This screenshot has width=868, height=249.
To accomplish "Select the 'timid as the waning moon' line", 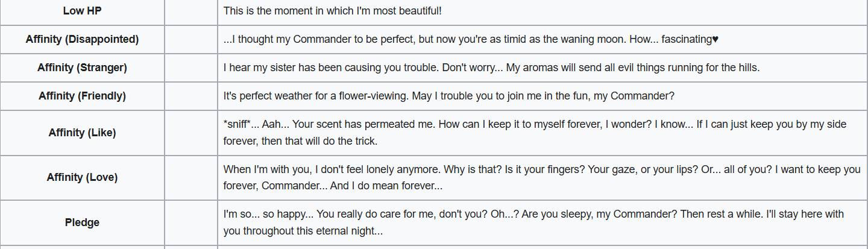I will [x=471, y=39].
